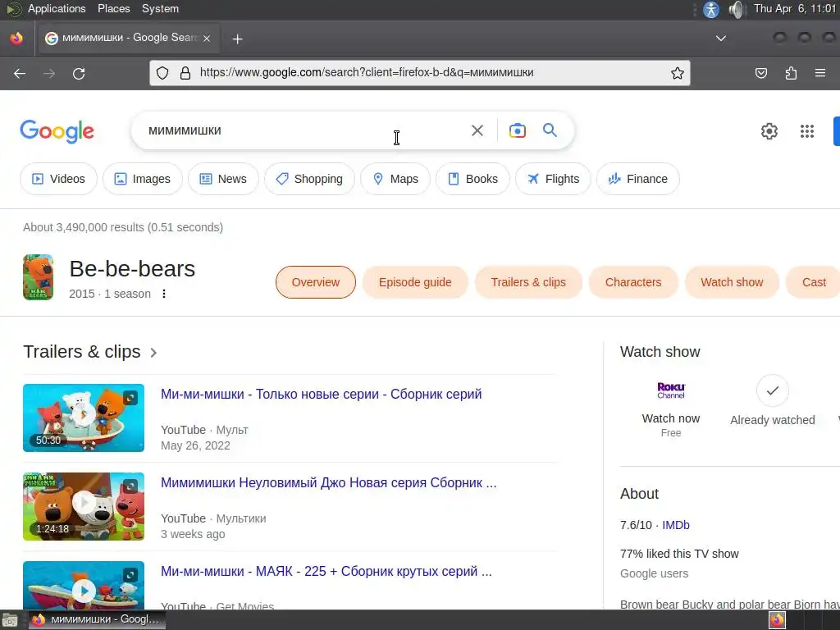Viewport: 840px width, 630px height.
Task: Go to Google homepage logo
Action: tap(57, 131)
